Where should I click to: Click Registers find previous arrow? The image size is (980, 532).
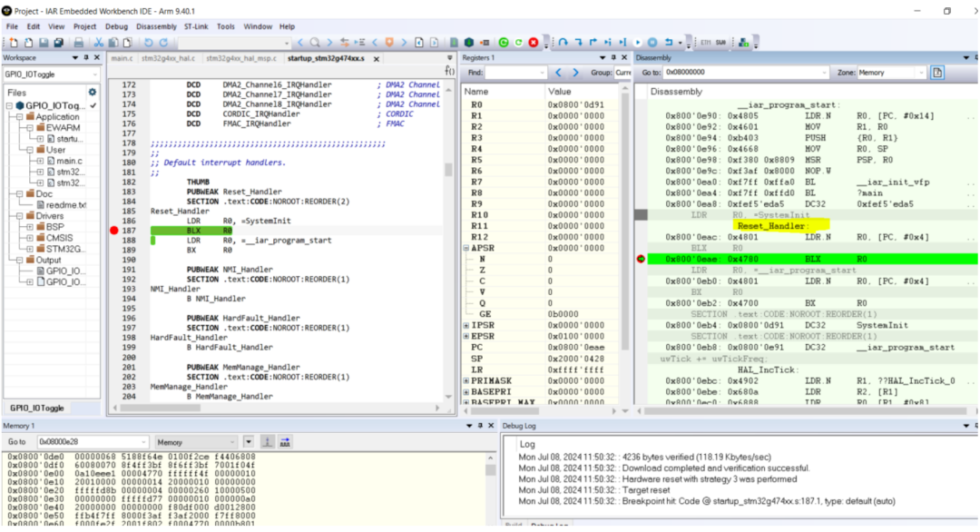click(x=559, y=73)
